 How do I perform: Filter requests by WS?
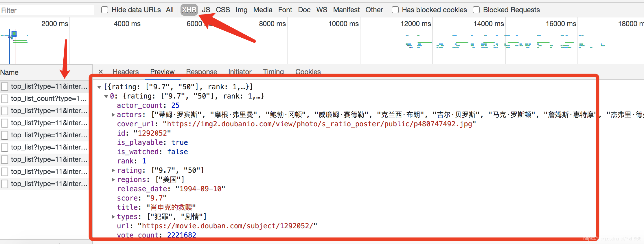coord(322,10)
